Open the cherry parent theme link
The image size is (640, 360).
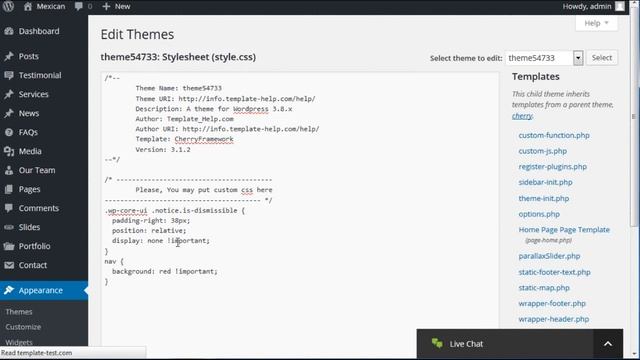point(522,116)
